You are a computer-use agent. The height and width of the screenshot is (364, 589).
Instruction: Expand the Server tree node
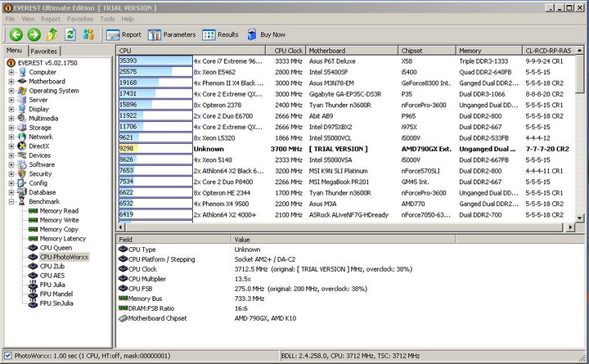(x=11, y=100)
